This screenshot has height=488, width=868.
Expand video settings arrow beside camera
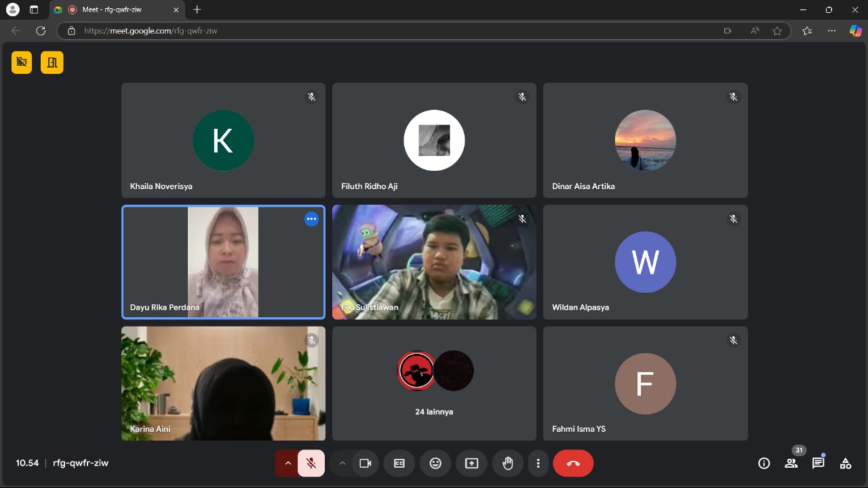[x=342, y=464]
